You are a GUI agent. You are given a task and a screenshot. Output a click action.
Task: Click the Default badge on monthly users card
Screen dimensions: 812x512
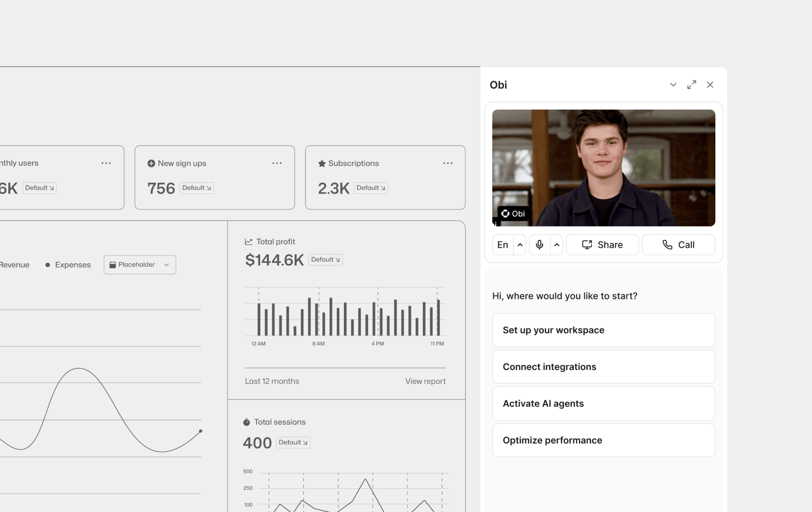point(39,188)
